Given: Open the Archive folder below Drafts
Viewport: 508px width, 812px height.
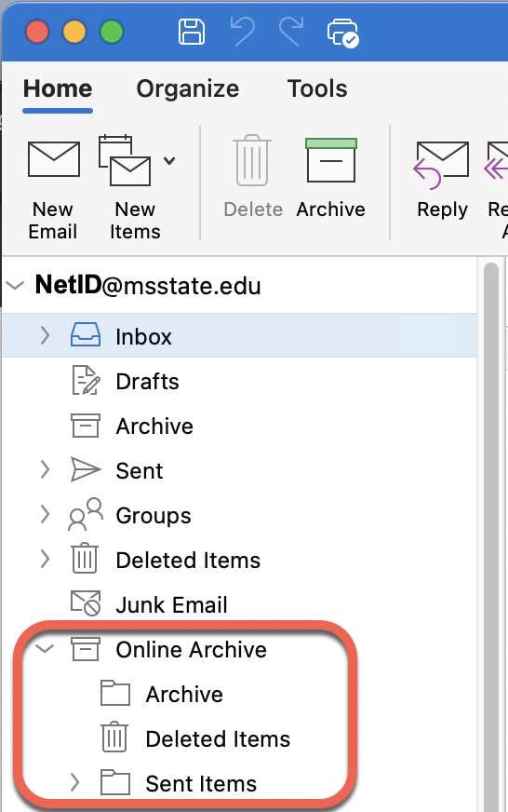Looking at the screenshot, I should (154, 426).
